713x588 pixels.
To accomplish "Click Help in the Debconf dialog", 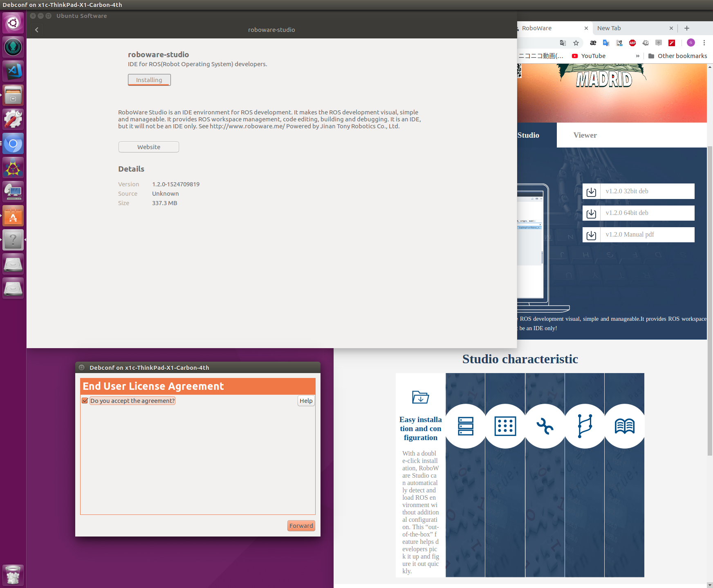I will click(306, 401).
